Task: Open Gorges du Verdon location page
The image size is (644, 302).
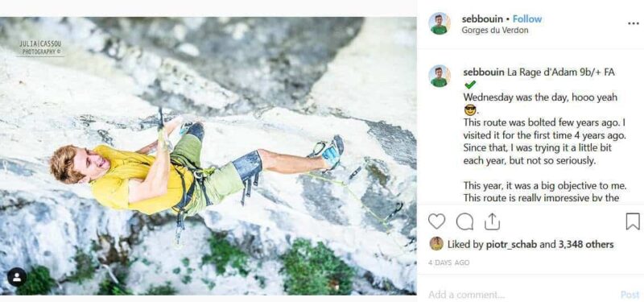Action: (494, 30)
